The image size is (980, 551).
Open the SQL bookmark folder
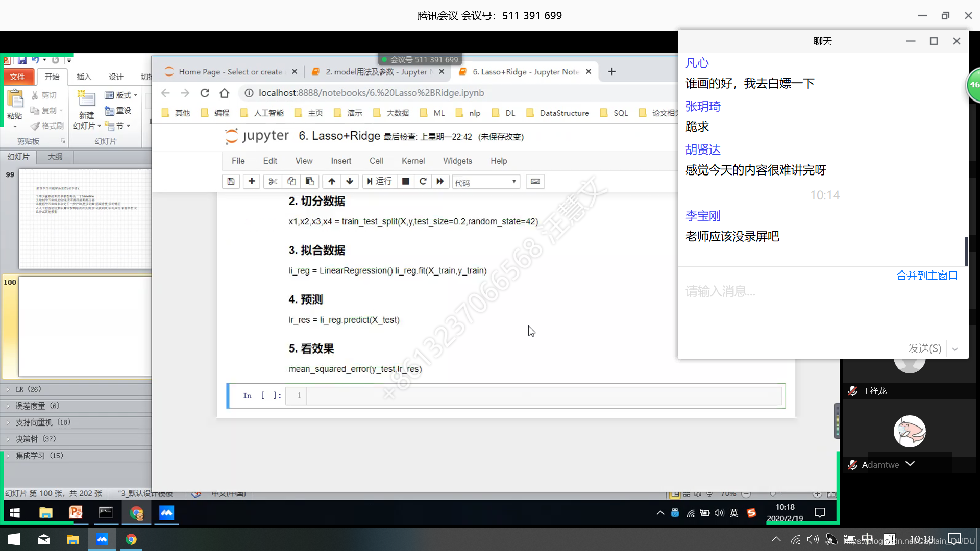pos(614,113)
